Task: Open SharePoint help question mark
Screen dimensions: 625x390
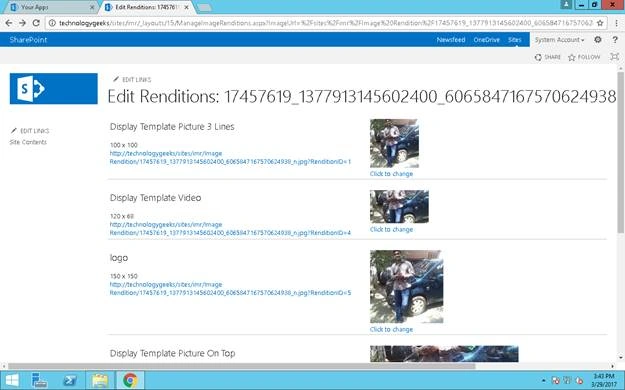Action: click(615, 39)
